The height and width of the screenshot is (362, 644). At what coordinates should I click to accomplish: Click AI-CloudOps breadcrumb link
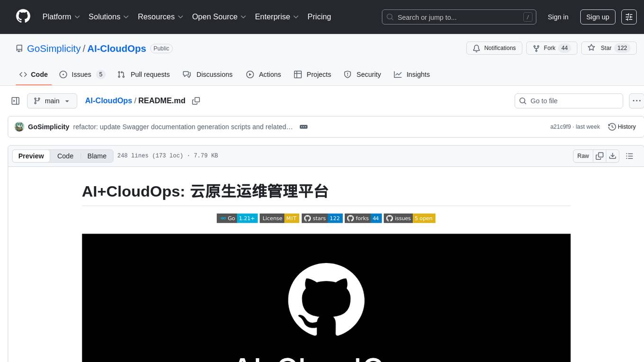[108, 101]
